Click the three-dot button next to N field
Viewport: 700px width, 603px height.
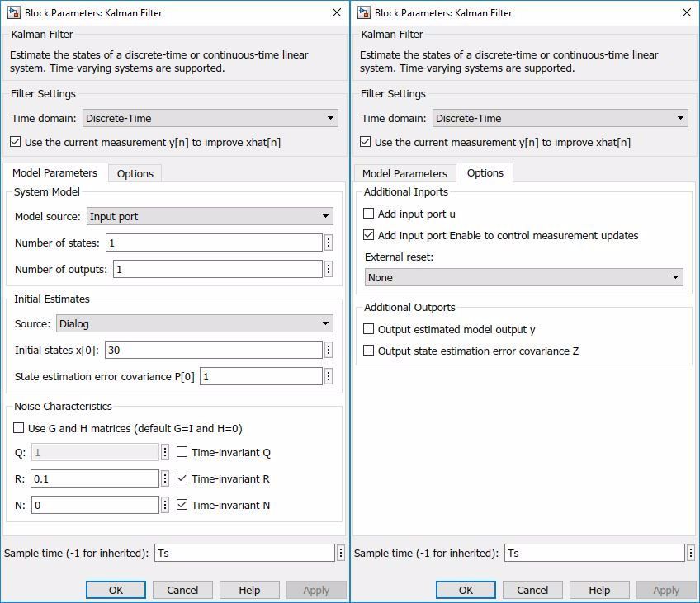click(x=165, y=505)
